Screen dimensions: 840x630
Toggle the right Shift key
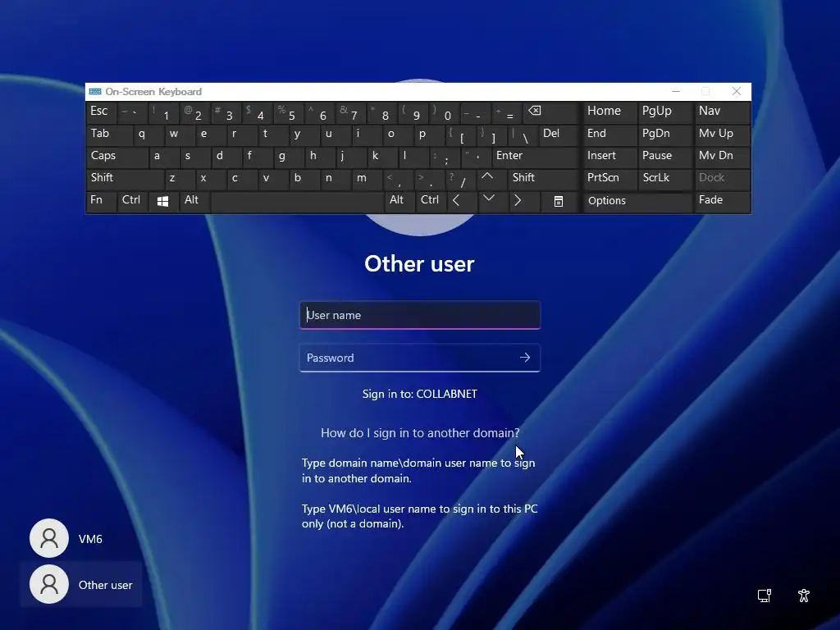tap(543, 178)
